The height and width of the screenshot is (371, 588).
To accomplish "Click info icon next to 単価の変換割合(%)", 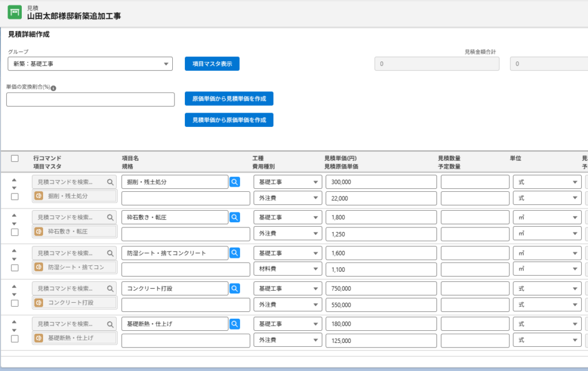I will pyautogui.click(x=53, y=88).
